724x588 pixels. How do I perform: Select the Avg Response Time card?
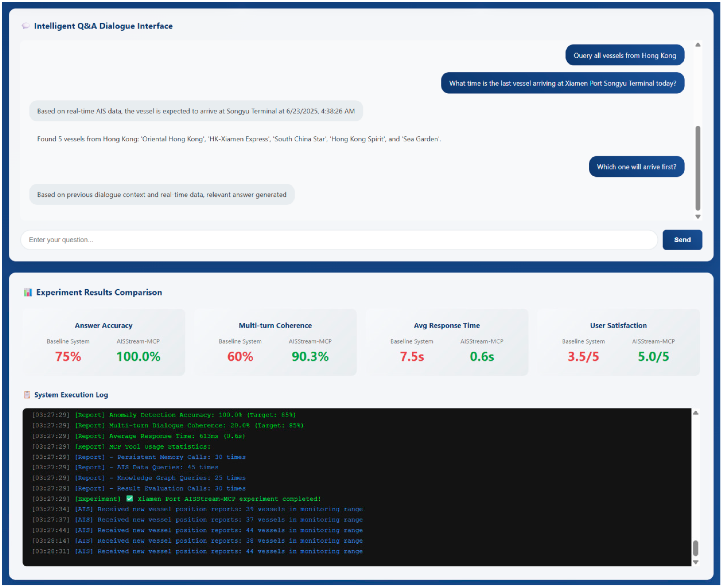coord(447,342)
